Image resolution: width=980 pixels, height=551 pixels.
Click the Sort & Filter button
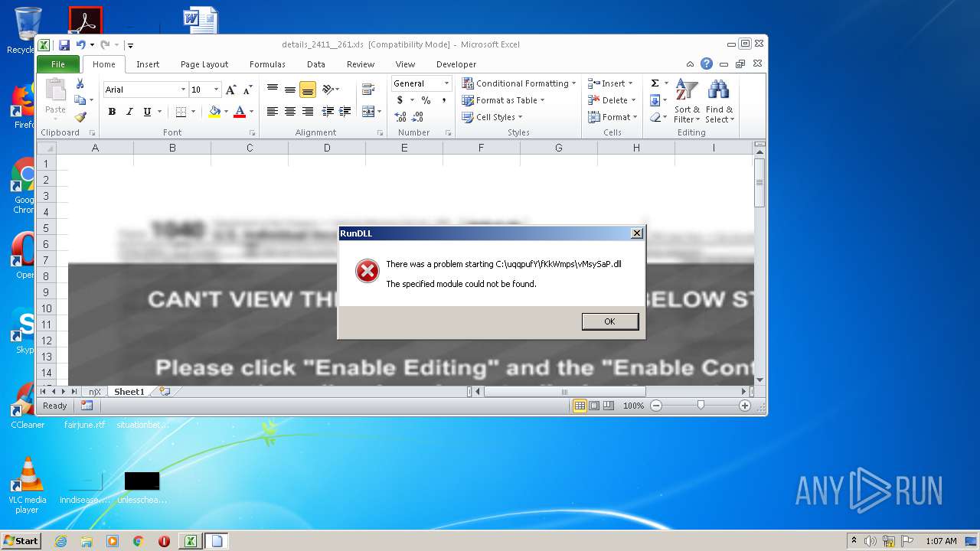point(687,100)
